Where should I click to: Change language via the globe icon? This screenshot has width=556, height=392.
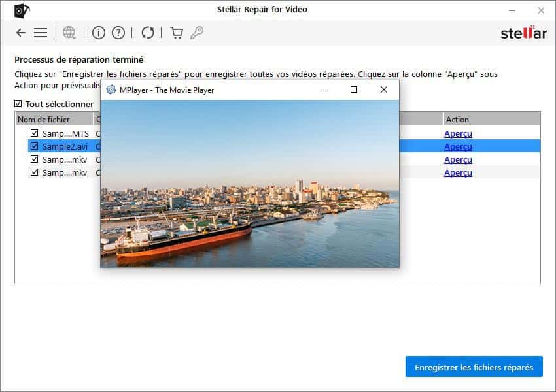69,32
